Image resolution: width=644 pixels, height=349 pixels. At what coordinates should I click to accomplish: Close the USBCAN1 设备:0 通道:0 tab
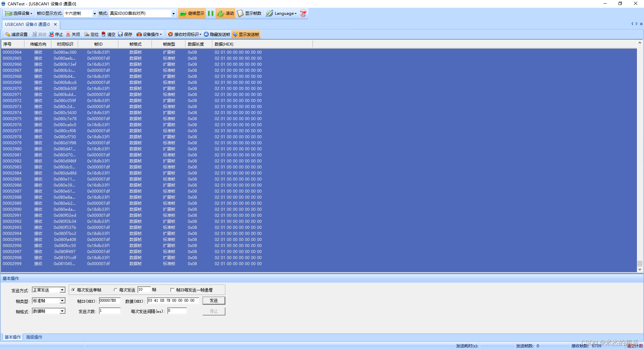55,24
